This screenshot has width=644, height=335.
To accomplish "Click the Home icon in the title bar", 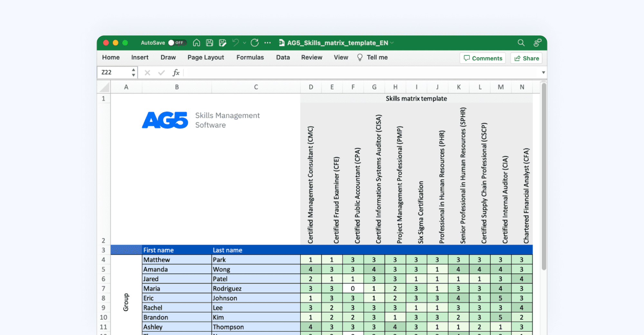I will 196,43.
